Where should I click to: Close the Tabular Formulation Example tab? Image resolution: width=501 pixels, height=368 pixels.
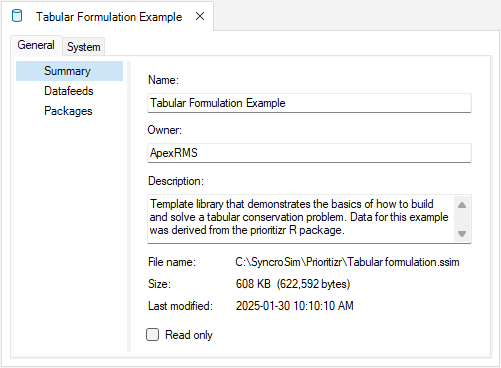[x=200, y=16]
